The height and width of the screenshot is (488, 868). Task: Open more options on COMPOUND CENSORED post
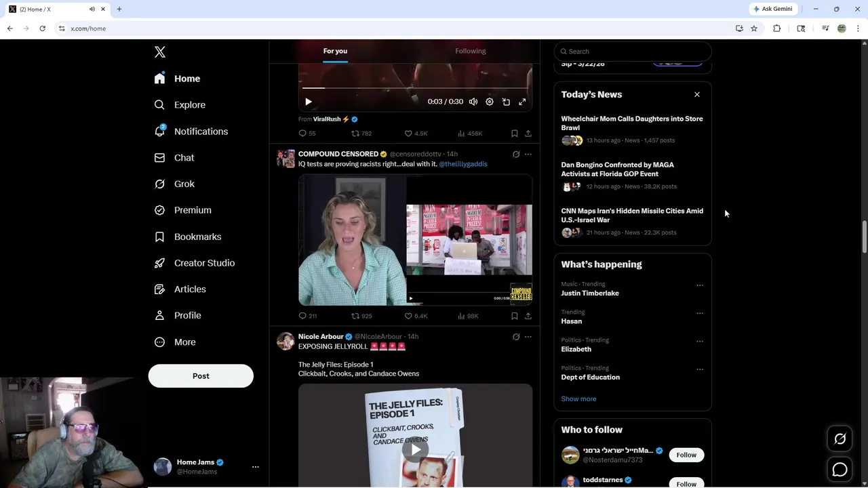[x=528, y=155]
